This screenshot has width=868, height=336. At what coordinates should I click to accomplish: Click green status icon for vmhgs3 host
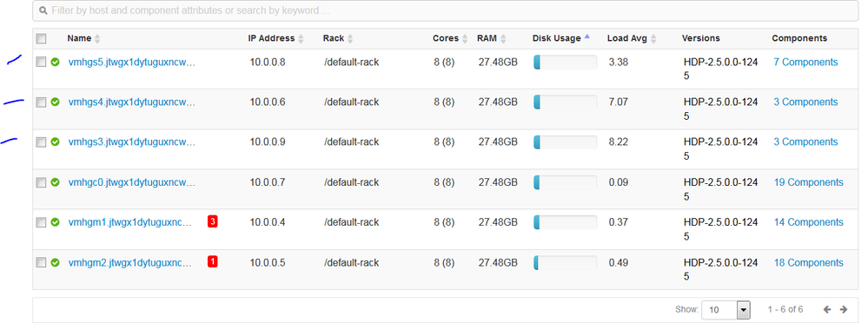tap(55, 142)
